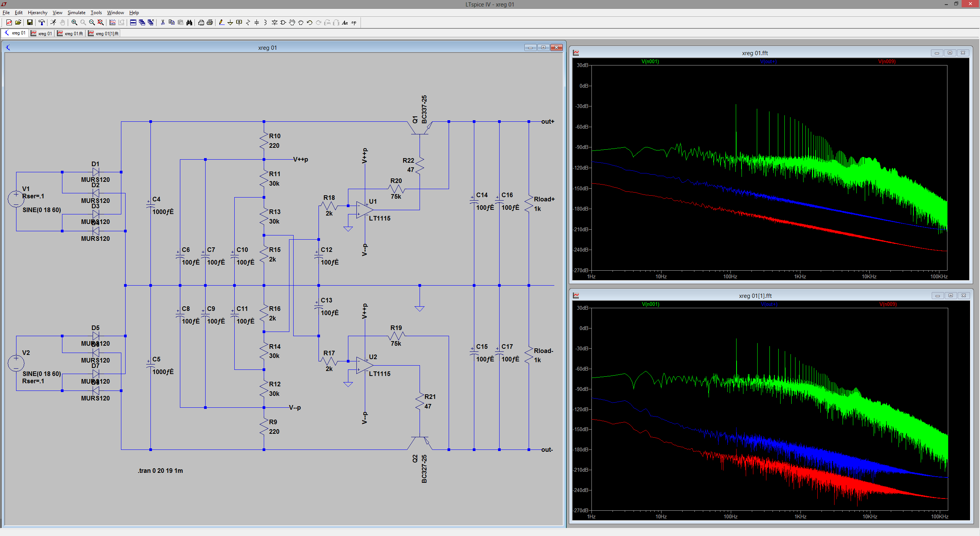Minimize the xreg 01[1].fft plot window
Viewport: 980px width, 536px height.
point(938,296)
